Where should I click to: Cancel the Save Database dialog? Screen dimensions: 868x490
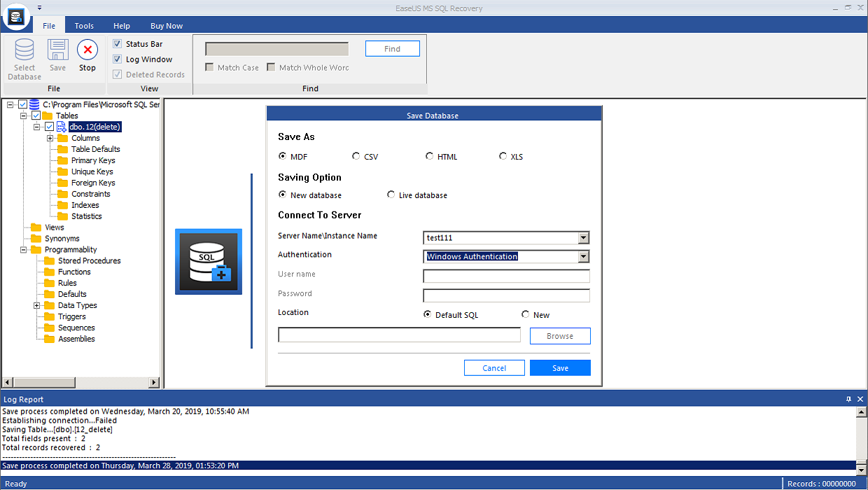click(x=494, y=368)
